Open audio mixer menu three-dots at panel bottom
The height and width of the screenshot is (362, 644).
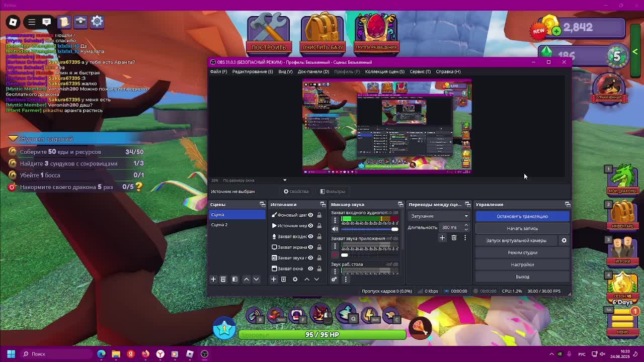[x=346, y=279]
